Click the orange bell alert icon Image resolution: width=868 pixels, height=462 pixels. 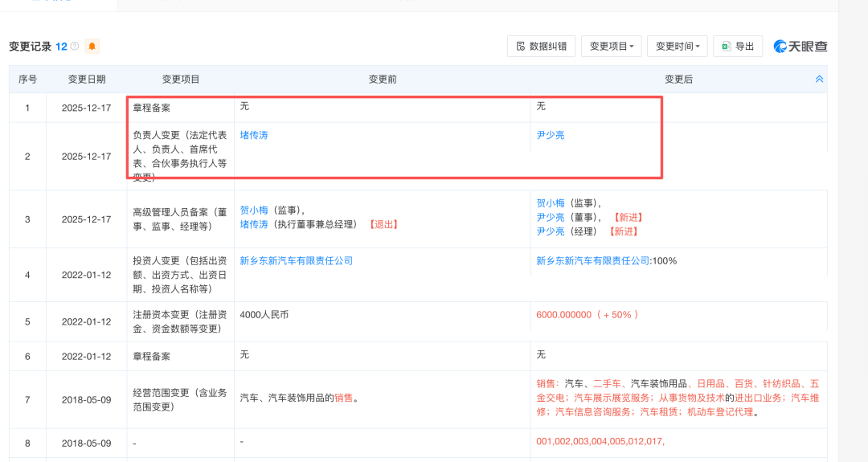pyautogui.click(x=92, y=47)
